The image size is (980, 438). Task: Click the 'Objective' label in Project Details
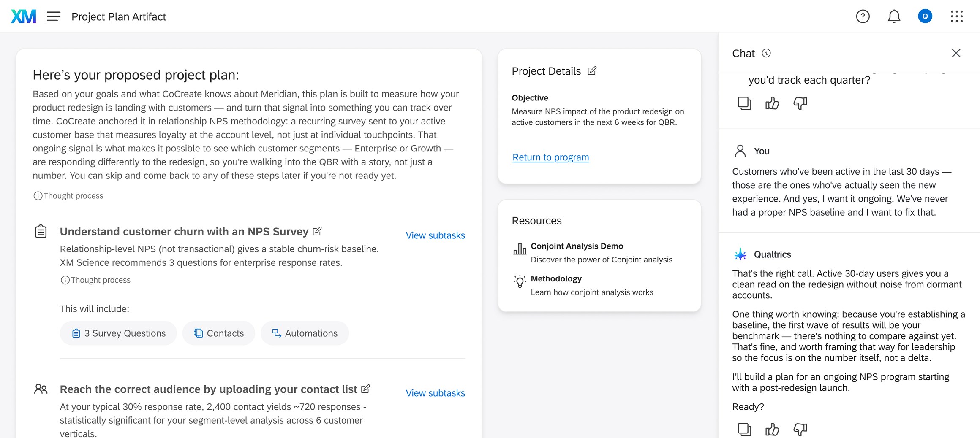pos(530,98)
